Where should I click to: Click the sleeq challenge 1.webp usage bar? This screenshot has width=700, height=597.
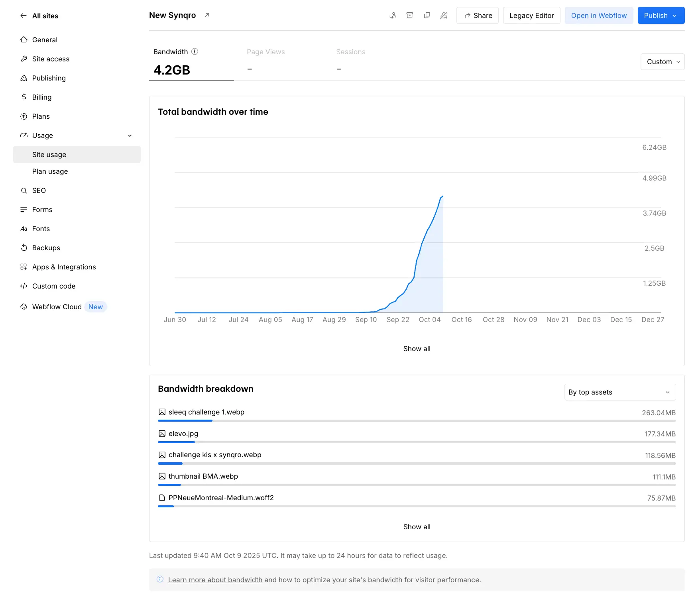[x=185, y=421]
